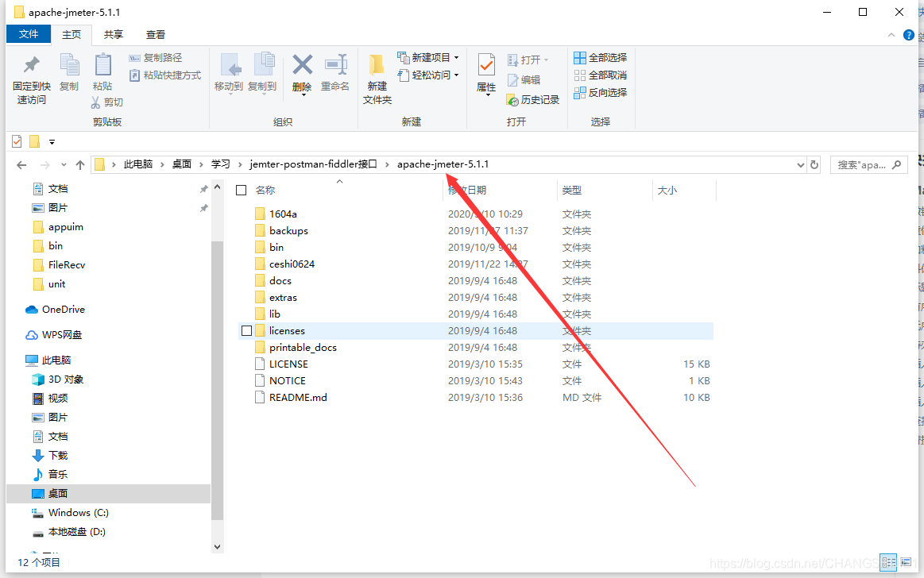Click the New folder (新建文件夹) icon
The image size is (924, 578).
tap(377, 65)
